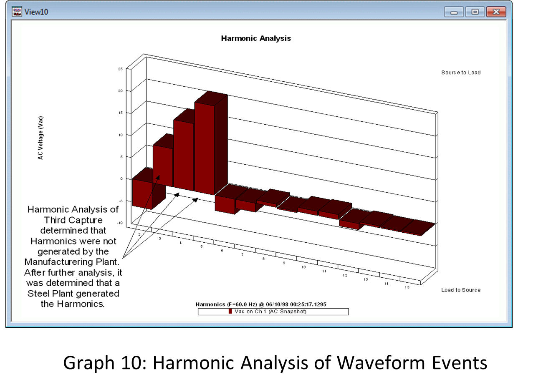The image size is (551, 392).
Task: Click the View10 window icon in title bar
Action: click(17, 12)
